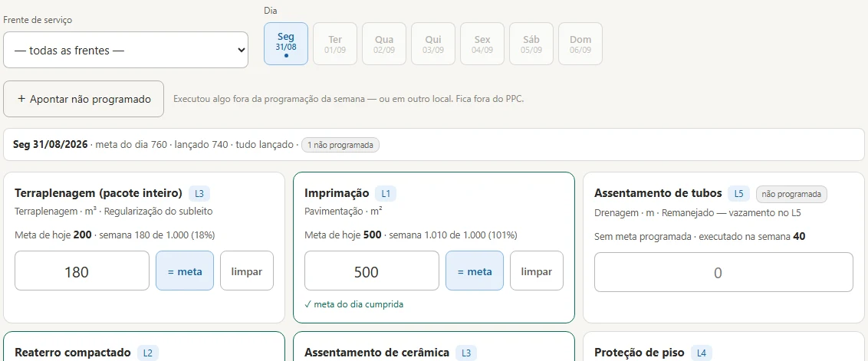Click the Apontar não programado button

(x=84, y=99)
